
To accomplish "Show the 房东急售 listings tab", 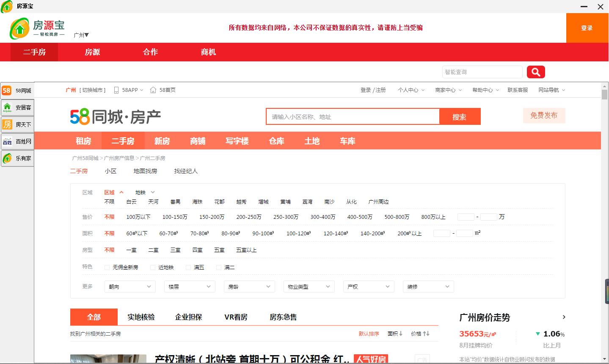I will click(x=283, y=317).
